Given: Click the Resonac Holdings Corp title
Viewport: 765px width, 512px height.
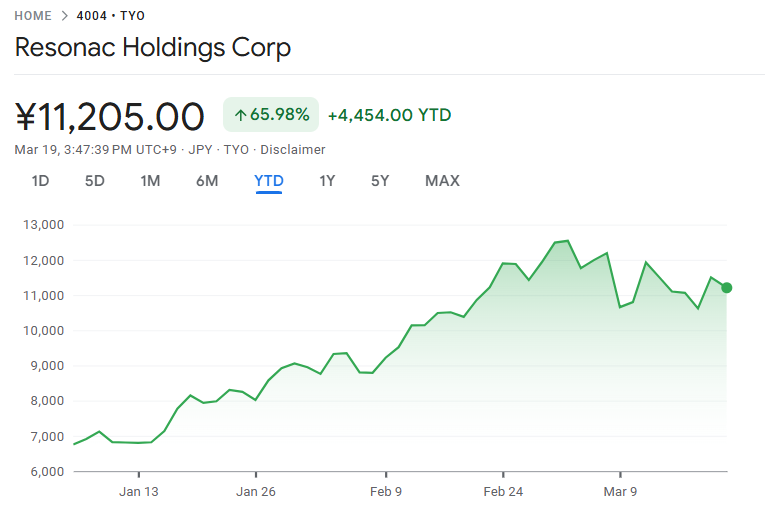Looking at the screenshot, I should (153, 47).
